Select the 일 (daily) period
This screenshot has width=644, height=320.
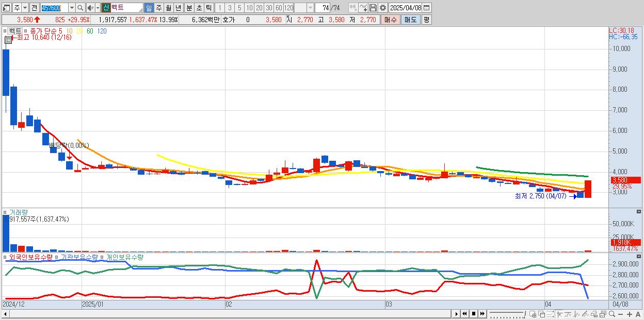click(x=149, y=8)
